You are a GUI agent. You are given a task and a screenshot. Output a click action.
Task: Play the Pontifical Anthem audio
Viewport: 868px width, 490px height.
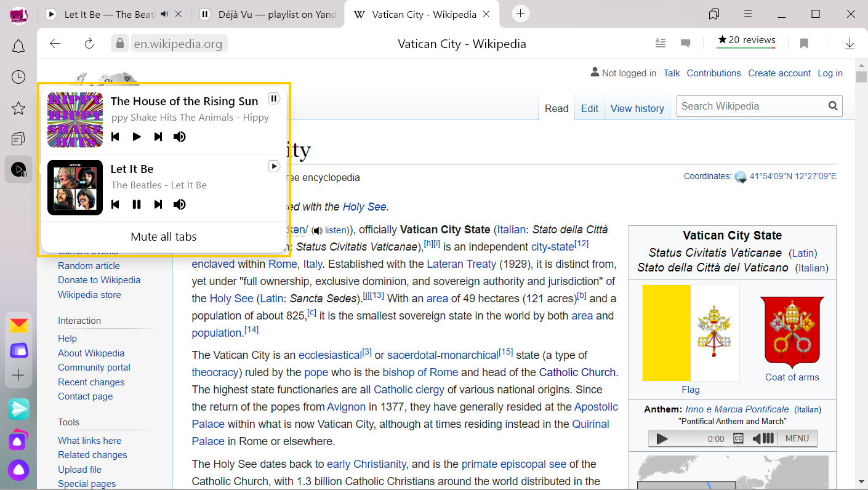click(662, 439)
